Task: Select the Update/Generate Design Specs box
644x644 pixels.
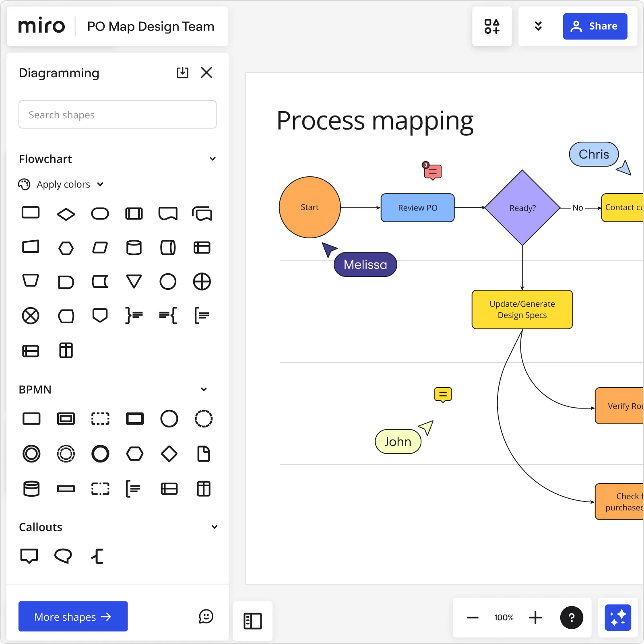Action: tap(522, 310)
